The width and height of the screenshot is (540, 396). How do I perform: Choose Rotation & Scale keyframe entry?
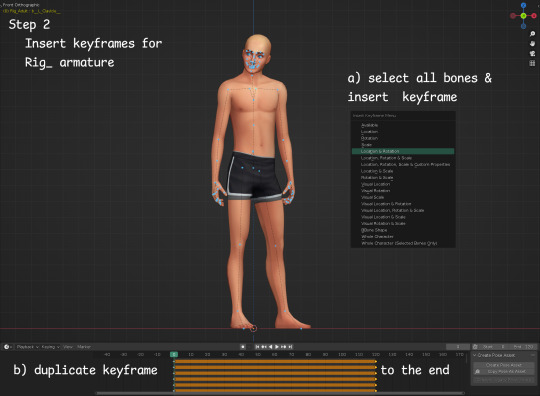(403, 178)
